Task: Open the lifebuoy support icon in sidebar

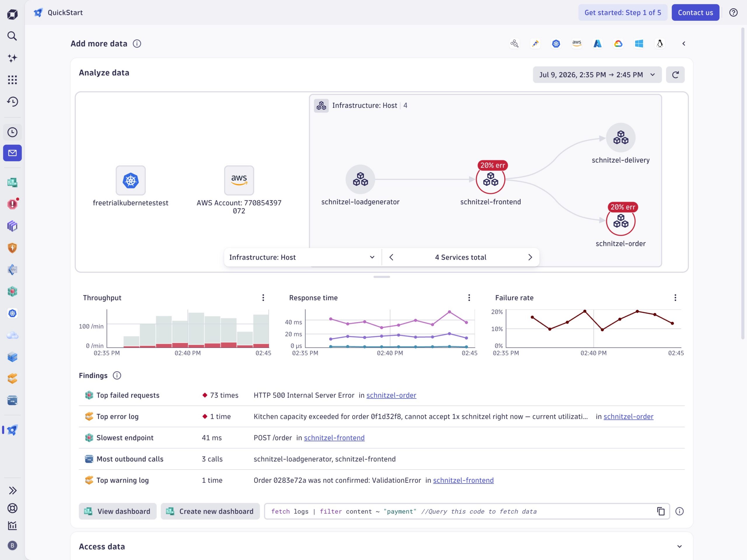Action: (x=12, y=508)
